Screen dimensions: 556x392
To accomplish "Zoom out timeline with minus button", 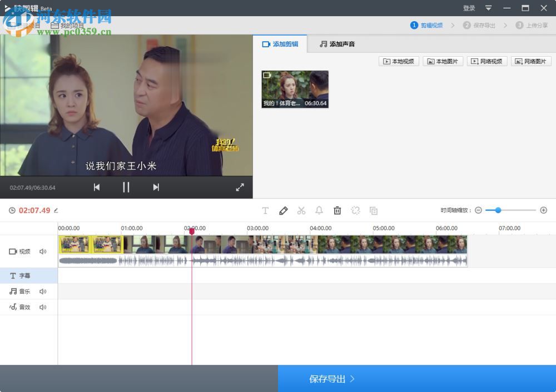I will click(x=478, y=210).
